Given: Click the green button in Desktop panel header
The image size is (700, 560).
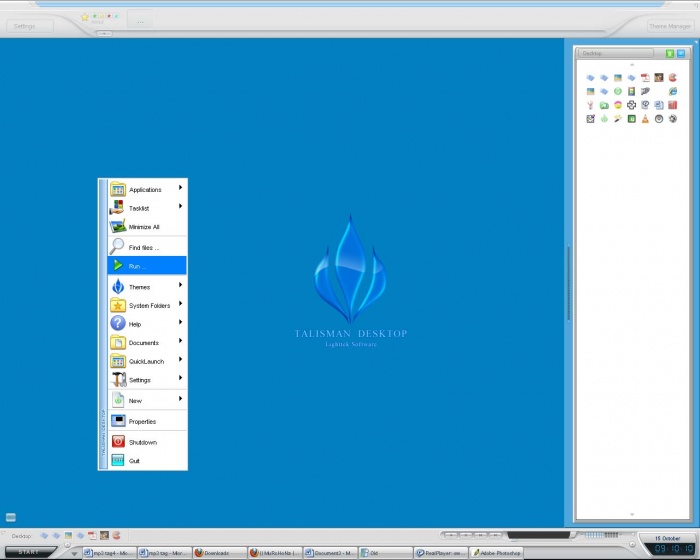Looking at the screenshot, I should tap(670, 54).
